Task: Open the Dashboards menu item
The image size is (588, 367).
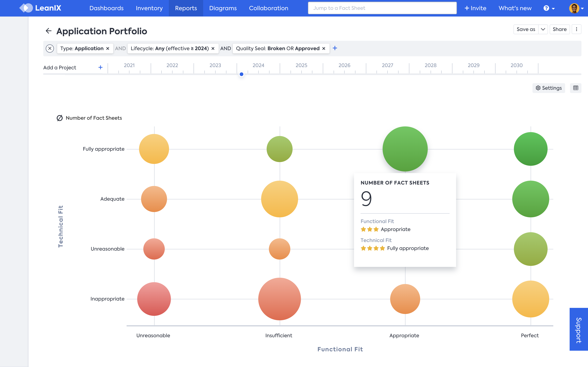Action: pyautogui.click(x=106, y=8)
